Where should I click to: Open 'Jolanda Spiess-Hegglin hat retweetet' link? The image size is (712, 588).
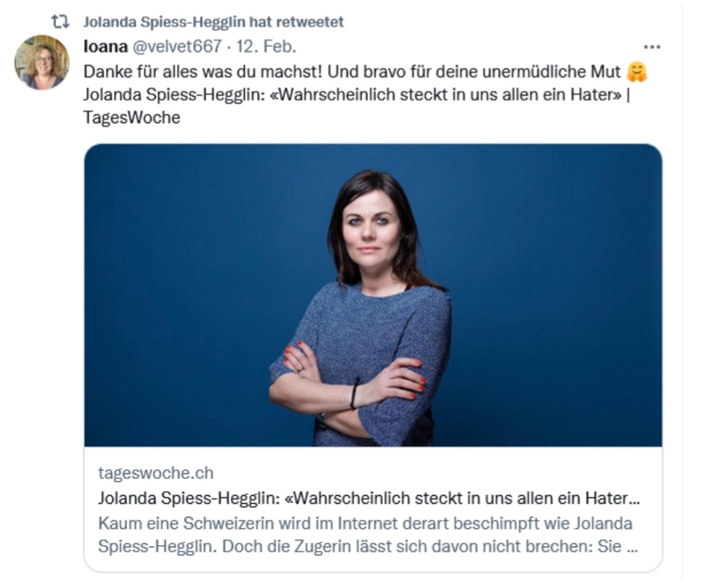(x=214, y=22)
